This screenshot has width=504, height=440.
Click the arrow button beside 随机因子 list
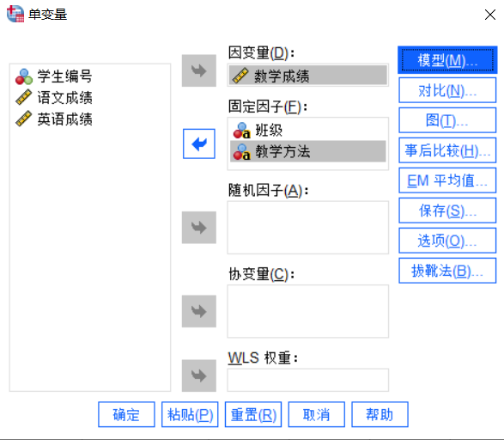[x=199, y=228]
